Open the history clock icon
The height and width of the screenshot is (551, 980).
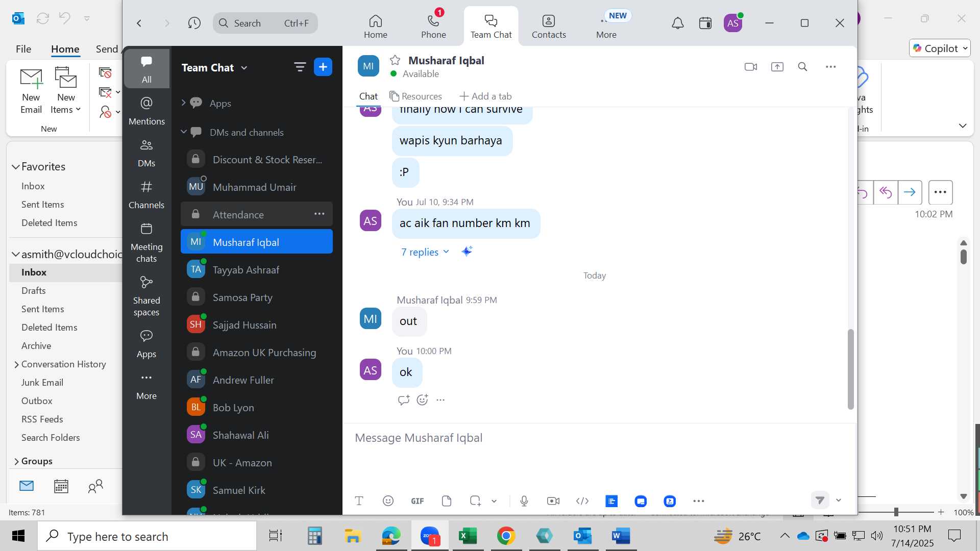194,23
